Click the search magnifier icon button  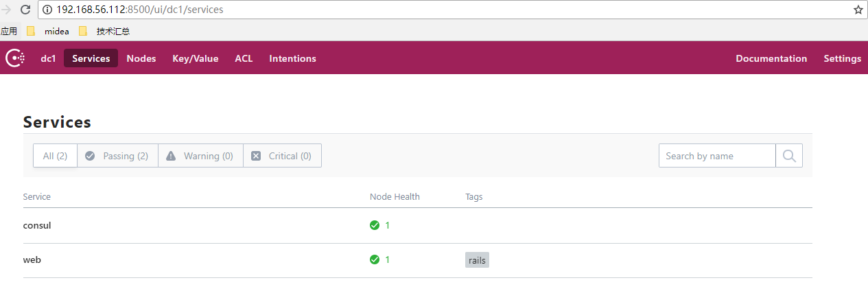pos(789,156)
